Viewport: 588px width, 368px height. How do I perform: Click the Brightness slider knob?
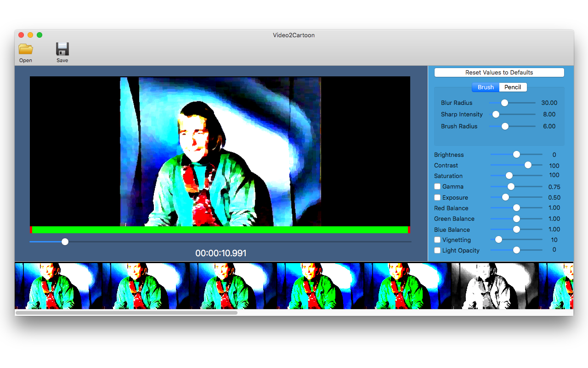point(516,155)
